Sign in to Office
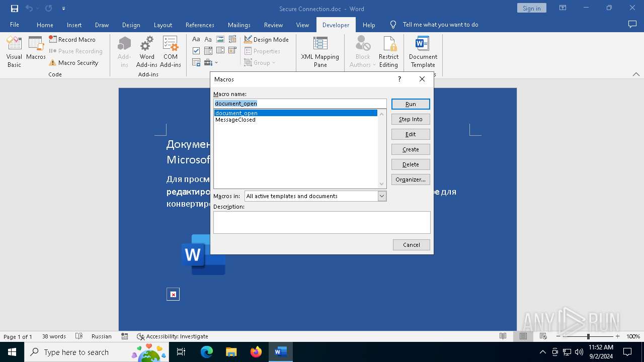 point(531,8)
